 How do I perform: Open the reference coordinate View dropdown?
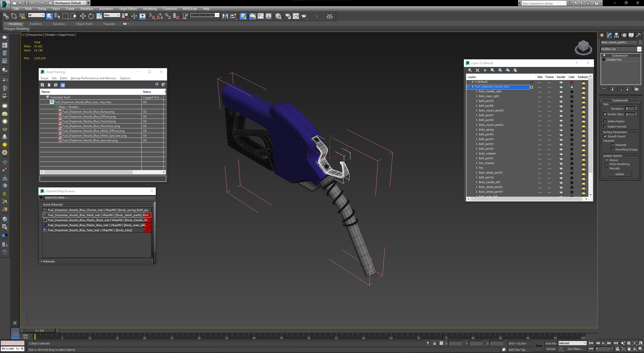point(112,15)
